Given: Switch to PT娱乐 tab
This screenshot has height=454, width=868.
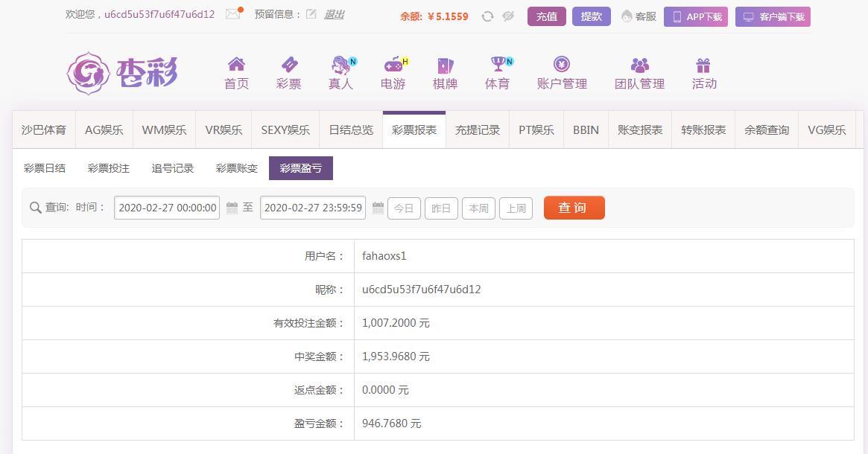Looking at the screenshot, I should click(x=536, y=130).
